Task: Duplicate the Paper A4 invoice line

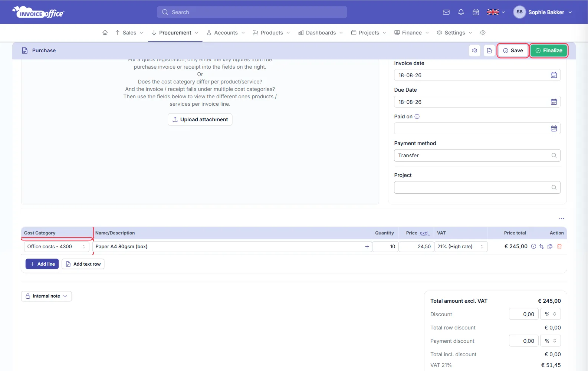Action: (550, 246)
